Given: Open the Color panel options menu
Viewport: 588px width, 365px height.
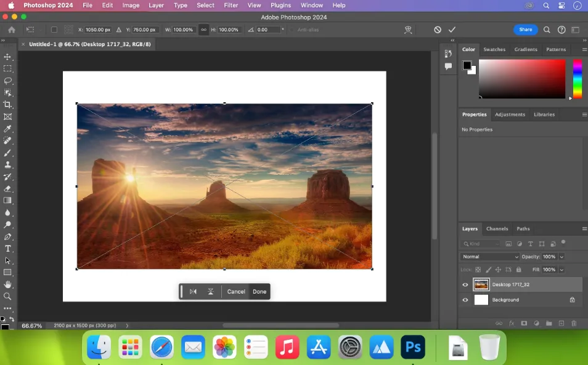Looking at the screenshot, I should click(584, 49).
